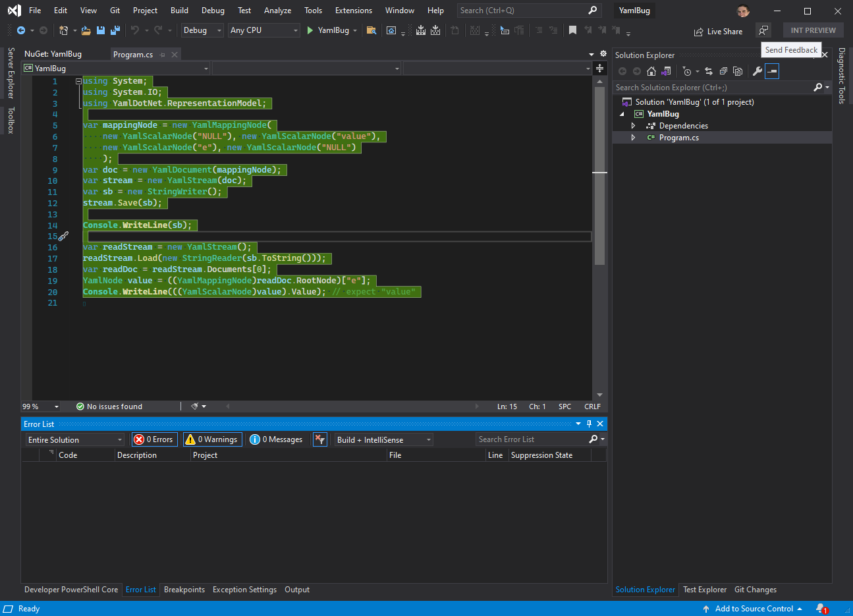Toggle Preview Selected Items in Solution Explorer
Screen dimensions: 853x616
(x=771, y=71)
